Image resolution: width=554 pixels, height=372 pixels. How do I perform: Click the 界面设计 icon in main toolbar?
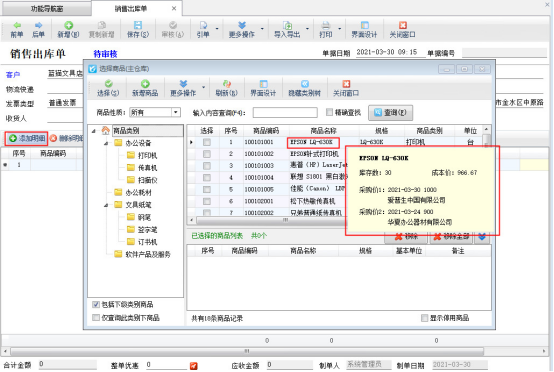coord(364,25)
